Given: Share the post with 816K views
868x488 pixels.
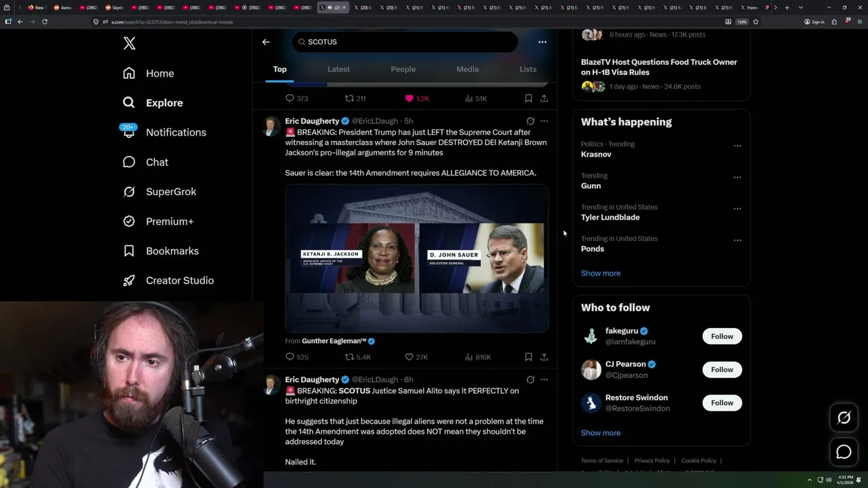Looking at the screenshot, I should pyautogui.click(x=544, y=357).
